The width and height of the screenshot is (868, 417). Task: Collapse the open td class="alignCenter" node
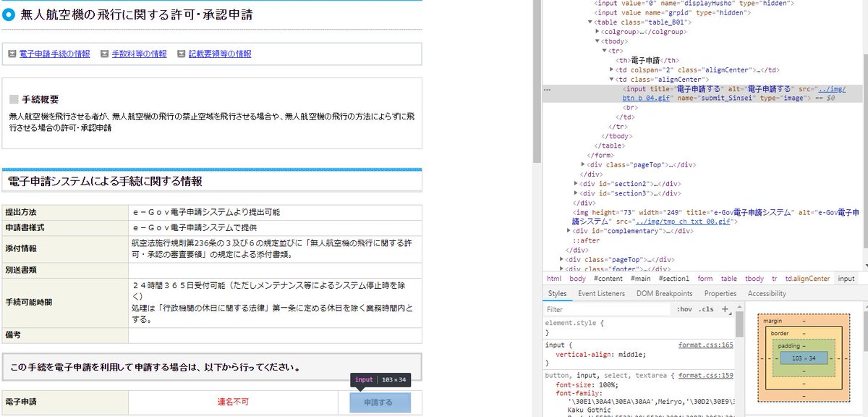click(x=612, y=79)
